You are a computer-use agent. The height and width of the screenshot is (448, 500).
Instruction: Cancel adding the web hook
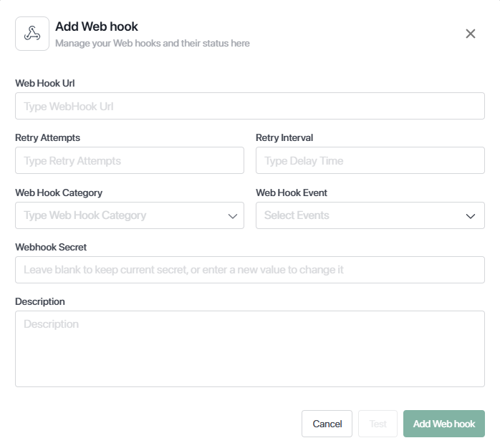327,424
